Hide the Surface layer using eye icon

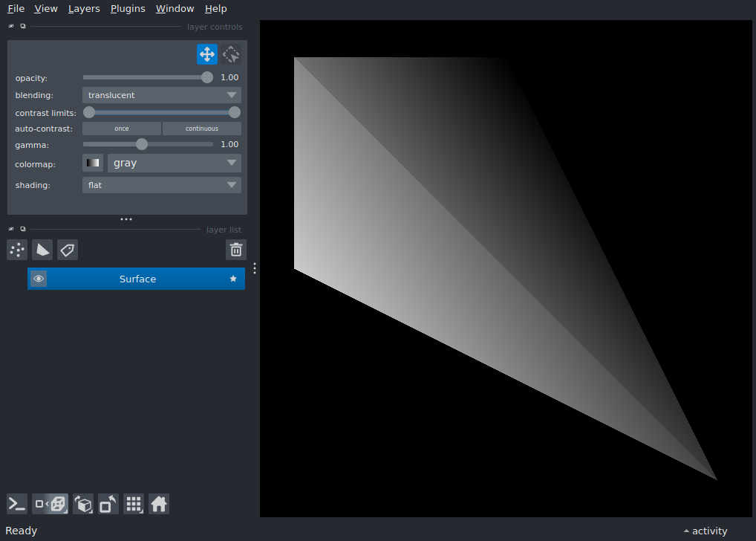tap(39, 279)
